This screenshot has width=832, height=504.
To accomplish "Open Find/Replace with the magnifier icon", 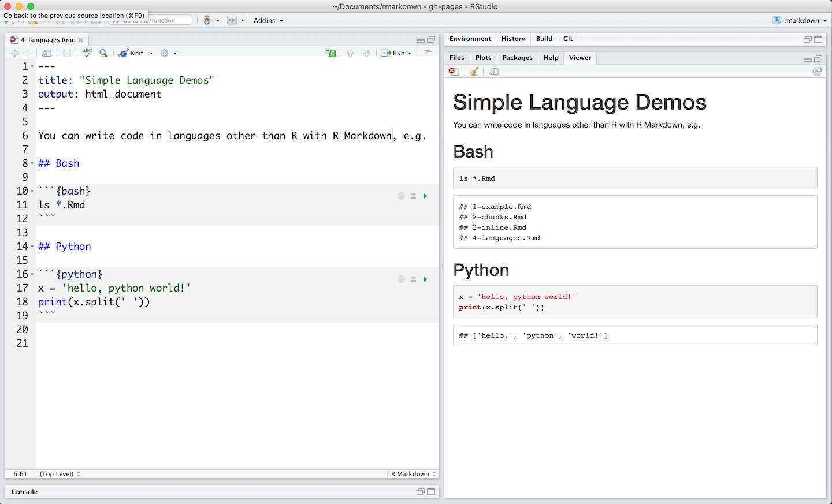I will tap(103, 53).
